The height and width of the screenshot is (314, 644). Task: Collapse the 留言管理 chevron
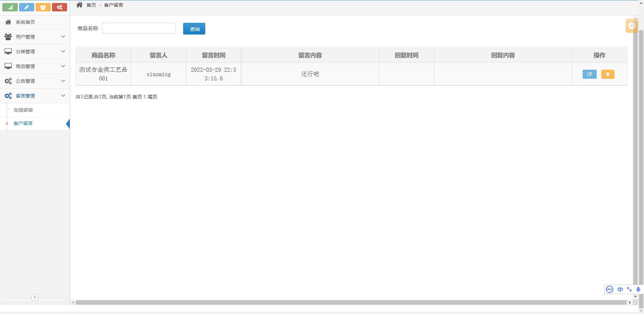pos(63,96)
